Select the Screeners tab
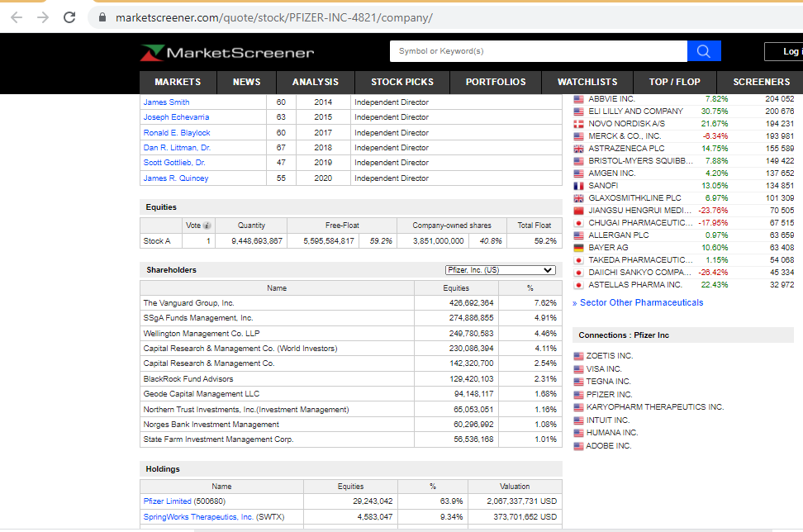The width and height of the screenshot is (803, 532). pyautogui.click(x=761, y=82)
